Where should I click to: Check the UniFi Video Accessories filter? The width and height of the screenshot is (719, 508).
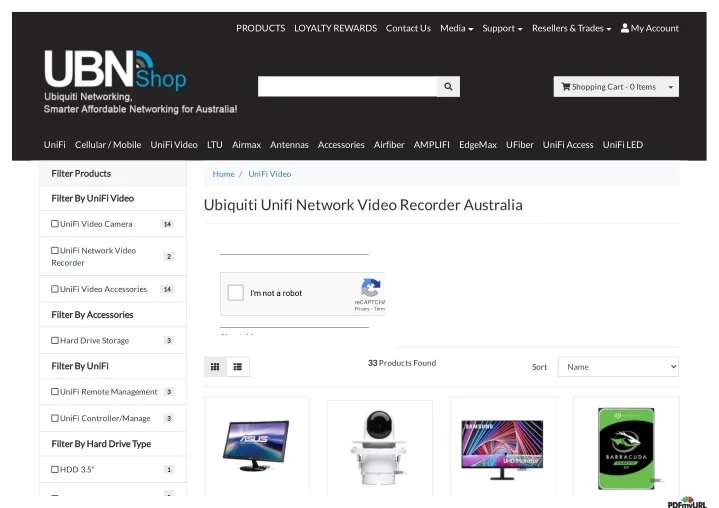55,289
